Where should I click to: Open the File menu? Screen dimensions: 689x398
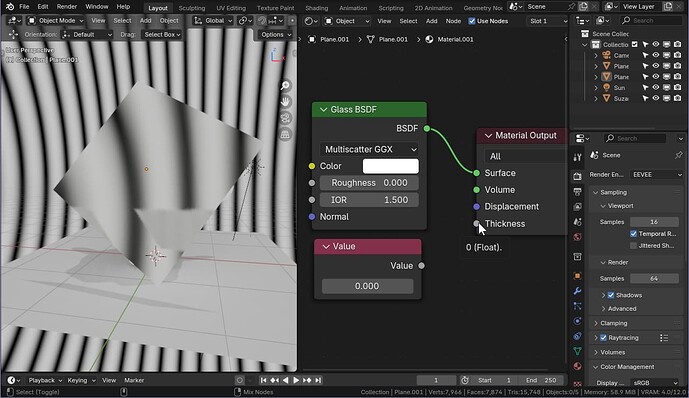24,7
